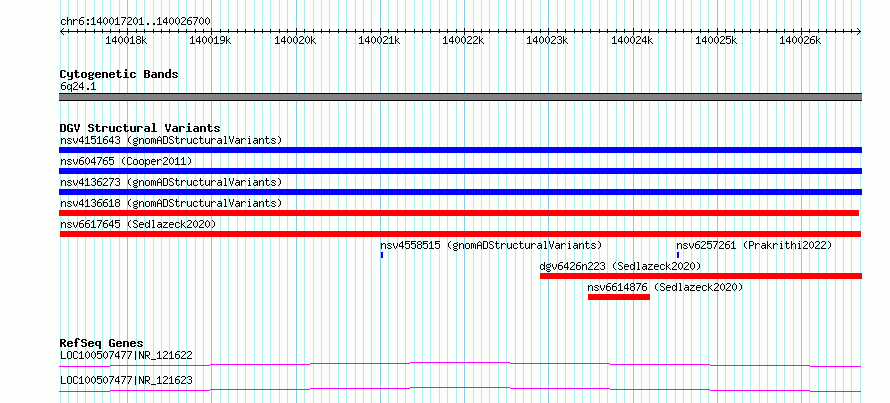This screenshot has width=890, height=403.
Task: Open nsv4136273 (gnomADStructuralVariants) label
Action: tap(171, 182)
